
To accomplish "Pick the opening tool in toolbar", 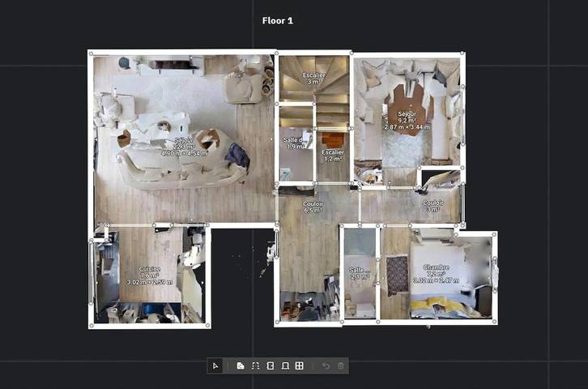I will (x=284, y=366).
